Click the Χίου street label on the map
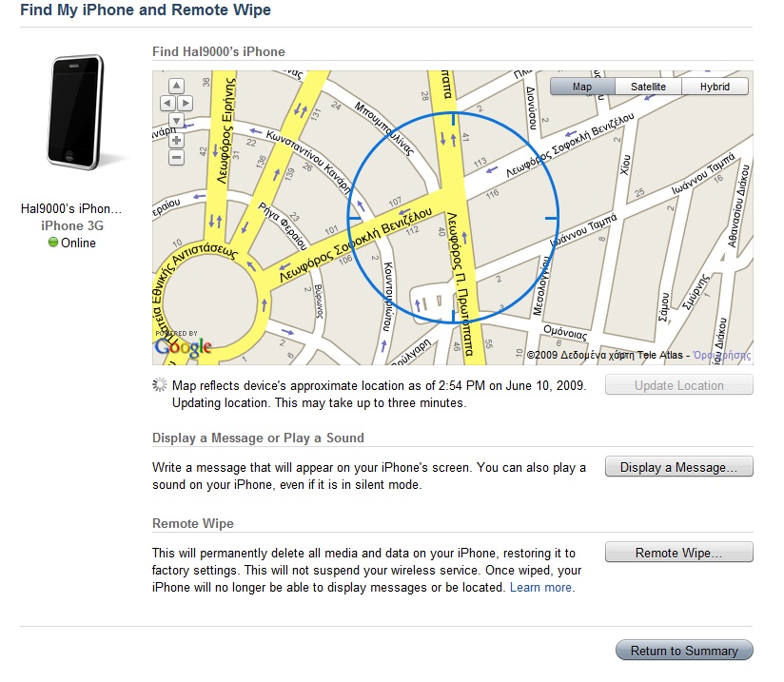 pyautogui.click(x=625, y=165)
